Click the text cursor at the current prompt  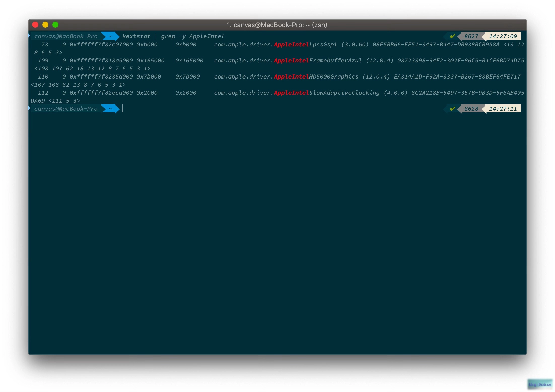tap(123, 108)
